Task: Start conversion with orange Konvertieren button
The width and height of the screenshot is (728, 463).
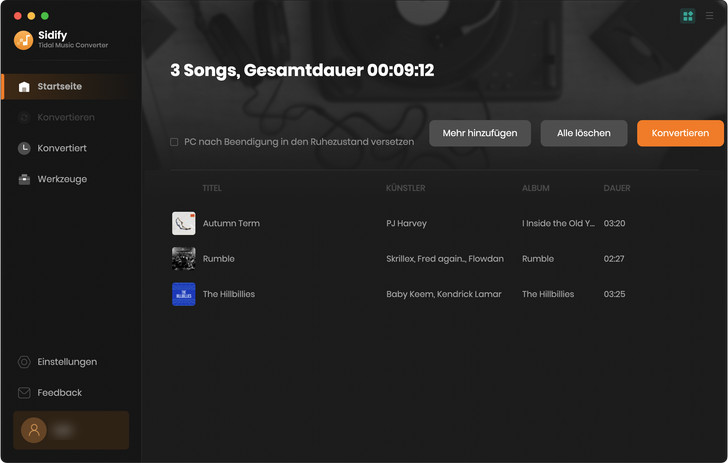Action: [680, 133]
